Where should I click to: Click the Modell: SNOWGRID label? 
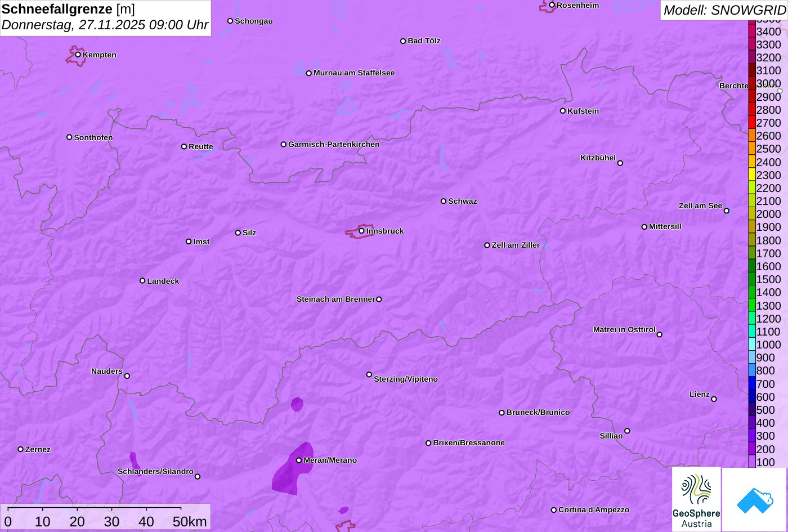click(x=724, y=10)
